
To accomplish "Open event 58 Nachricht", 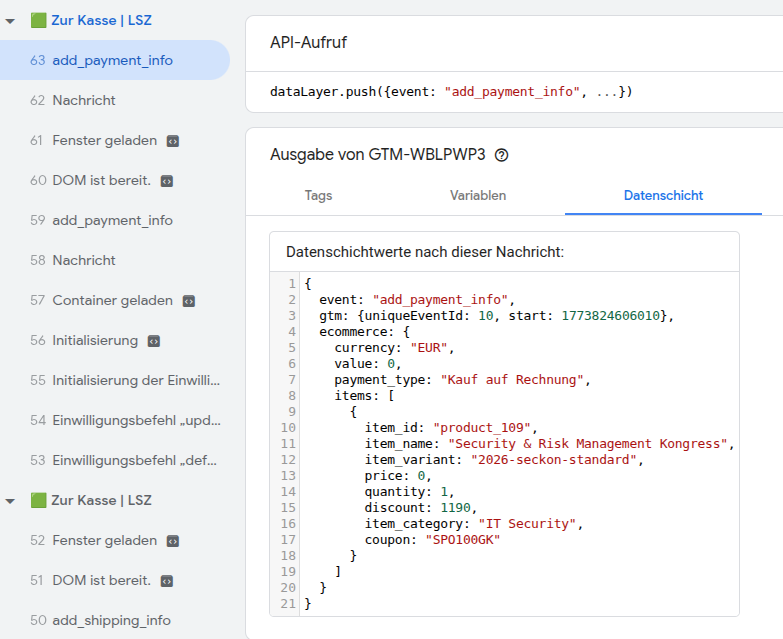I will coord(84,260).
